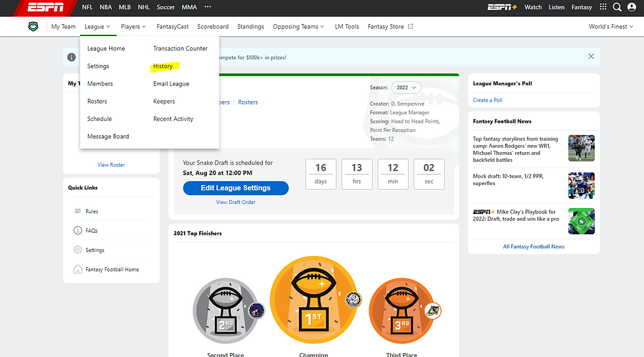This screenshot has width=644, height=357.
Task: Open Schedule from the League menu
Action: click(99, 119)
